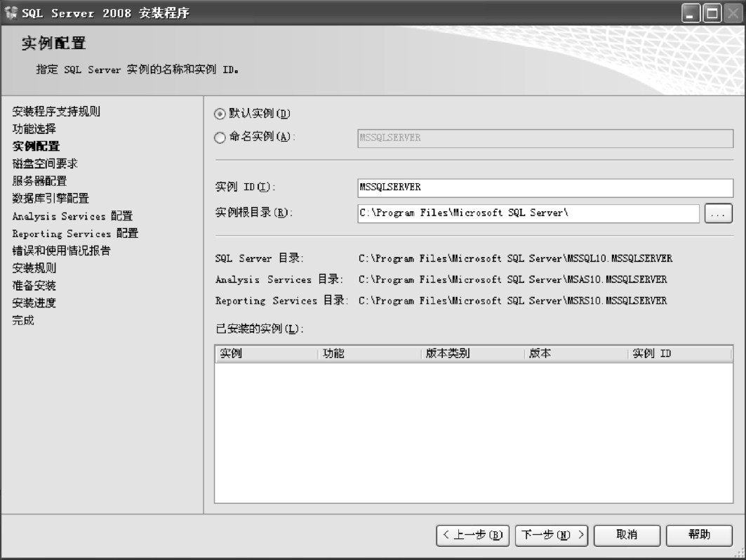The width and height of the screenshot is (746, 560).
Task: Sort by 版本类别 column header
Action: coord(473,354)
